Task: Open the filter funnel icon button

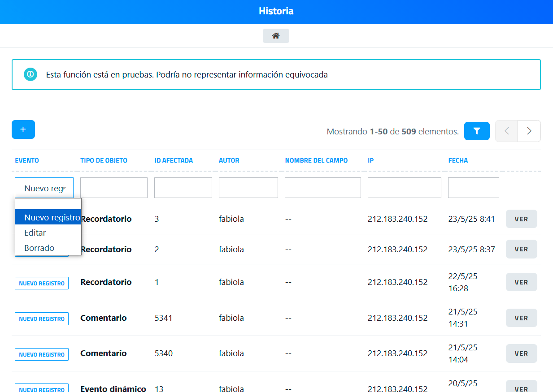Action: click(x=477, y=131)
